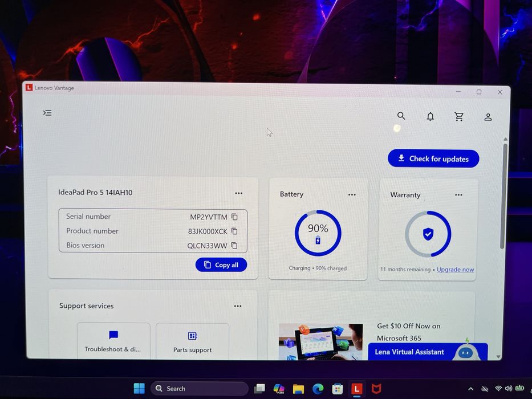Click the 11 months remaining text
Screen dimensions: 532x399
(x=405, y=269)
